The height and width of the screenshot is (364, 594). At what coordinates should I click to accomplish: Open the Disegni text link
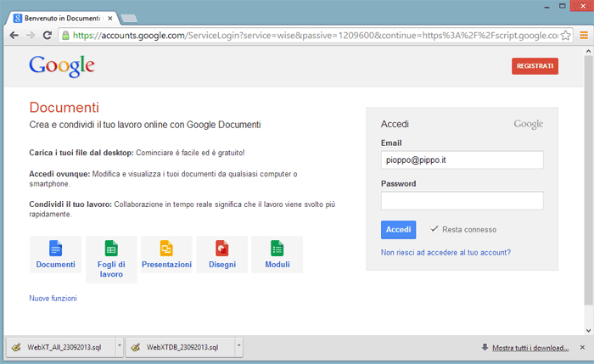(222, 265)
